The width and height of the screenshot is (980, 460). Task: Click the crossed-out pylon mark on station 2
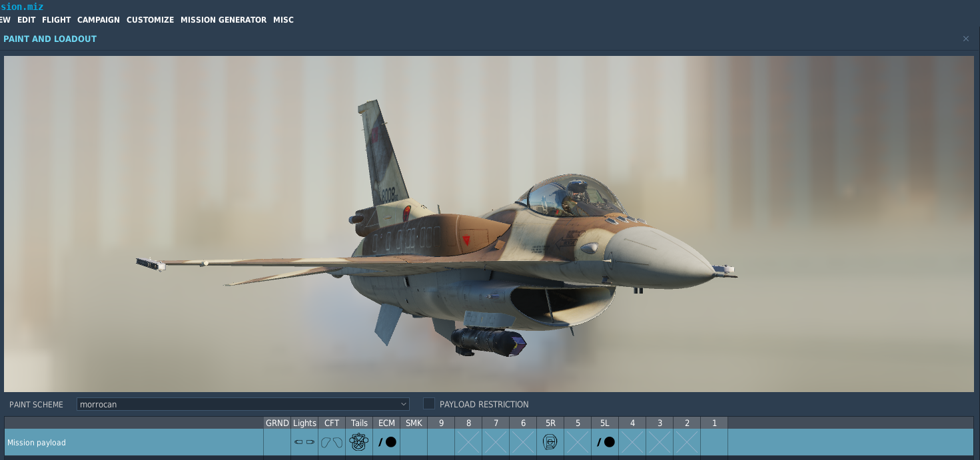pos(686,441)
